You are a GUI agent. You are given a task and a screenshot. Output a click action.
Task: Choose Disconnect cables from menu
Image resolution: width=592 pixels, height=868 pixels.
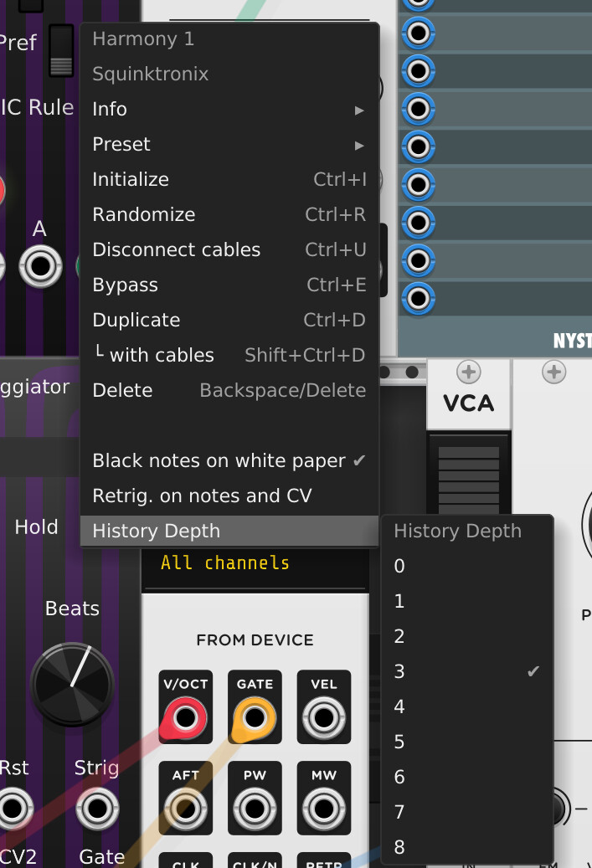pyautogui.click(x=229, y=249)
